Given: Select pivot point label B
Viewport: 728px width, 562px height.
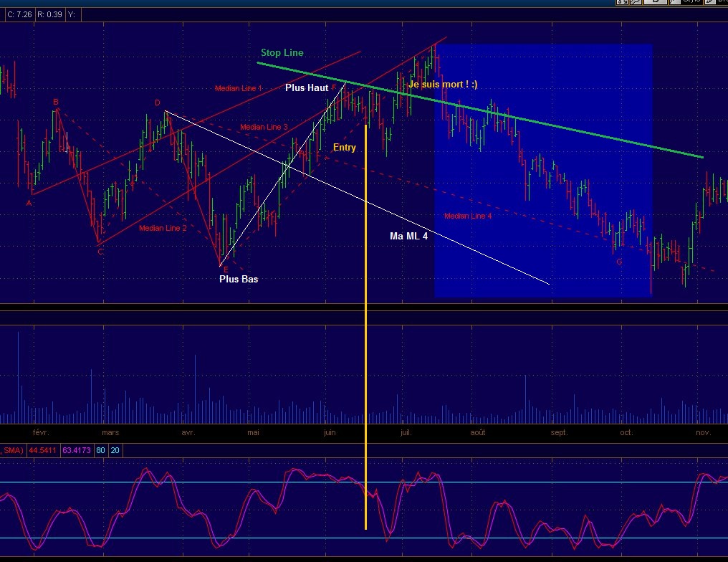Looking at the screenshot, I should click(x=56, y=103).
